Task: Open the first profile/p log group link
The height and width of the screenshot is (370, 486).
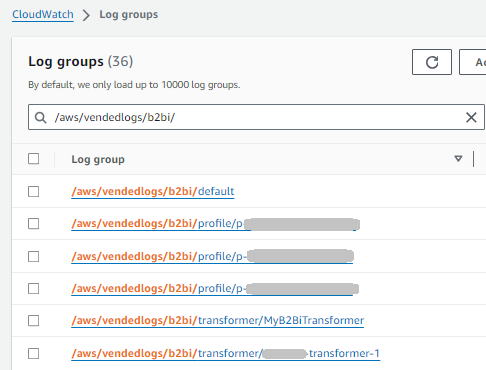Action: click(x=215, y=224)
